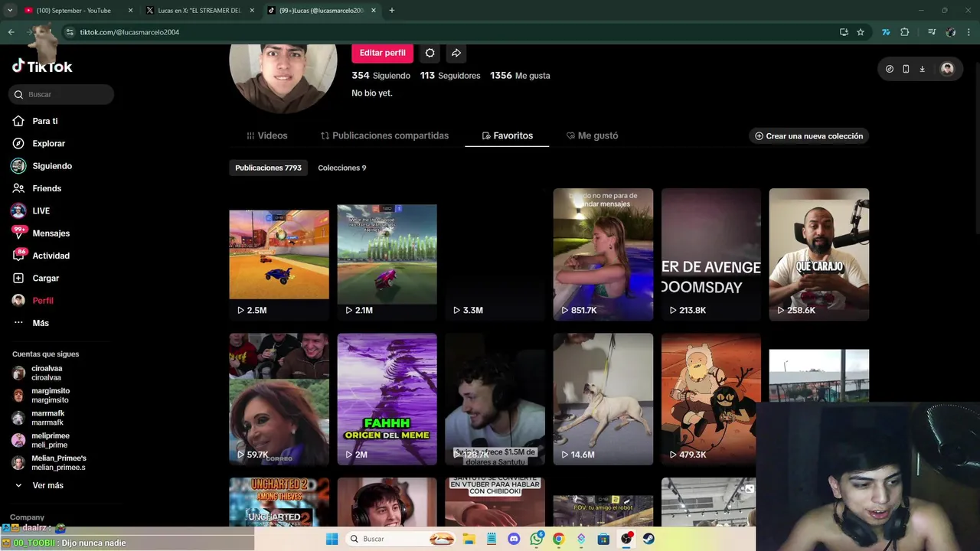Select Colecciones 9 filter
The image size is (980, 551).
pyautogui.click(x=341, y=168)
